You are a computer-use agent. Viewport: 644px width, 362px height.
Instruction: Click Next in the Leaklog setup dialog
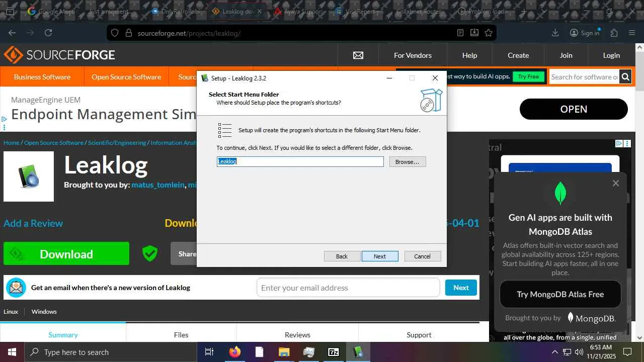[x=380, y=256]
